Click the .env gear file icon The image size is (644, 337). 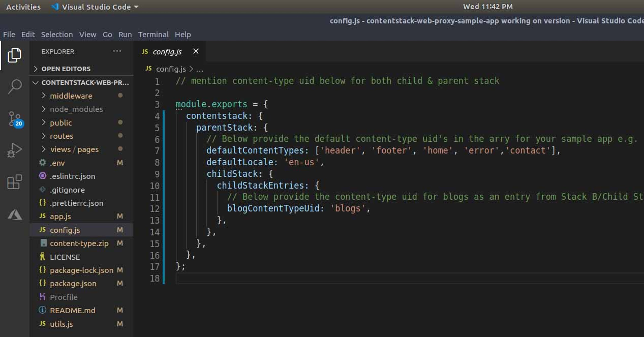click(x=42, y=163)
